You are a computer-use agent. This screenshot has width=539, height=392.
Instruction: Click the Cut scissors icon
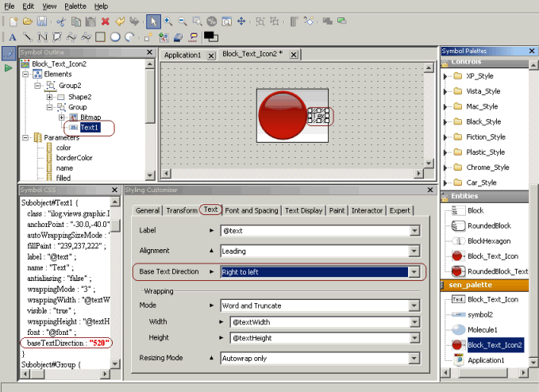click(x=60, y=21)
